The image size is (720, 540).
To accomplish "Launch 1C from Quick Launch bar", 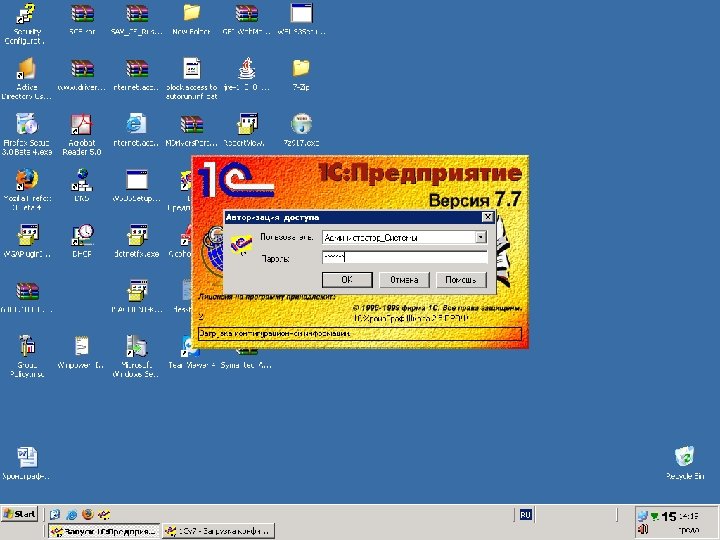I will tap(104, 515).
